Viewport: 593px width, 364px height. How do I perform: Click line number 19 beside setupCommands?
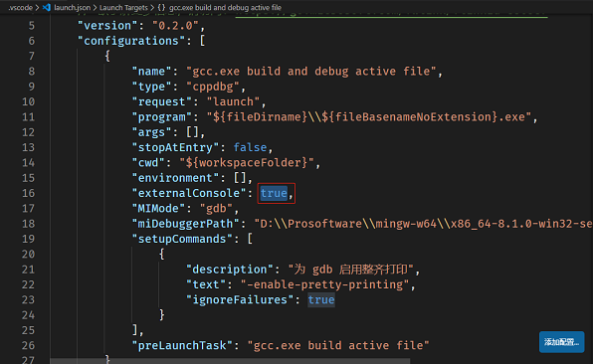[x=29, y=239]
